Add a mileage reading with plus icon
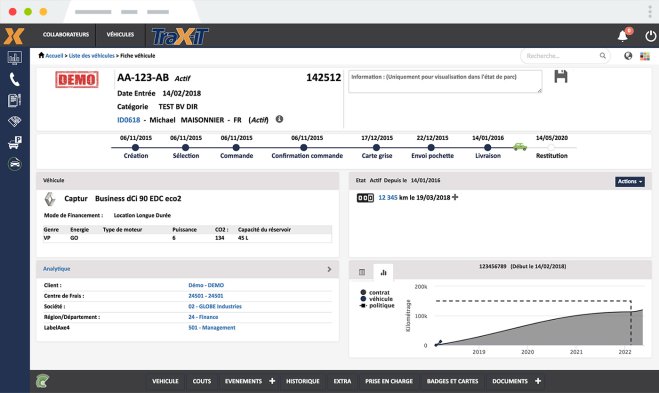The height and width of the screenshot is (393, 659). point(455,197)
